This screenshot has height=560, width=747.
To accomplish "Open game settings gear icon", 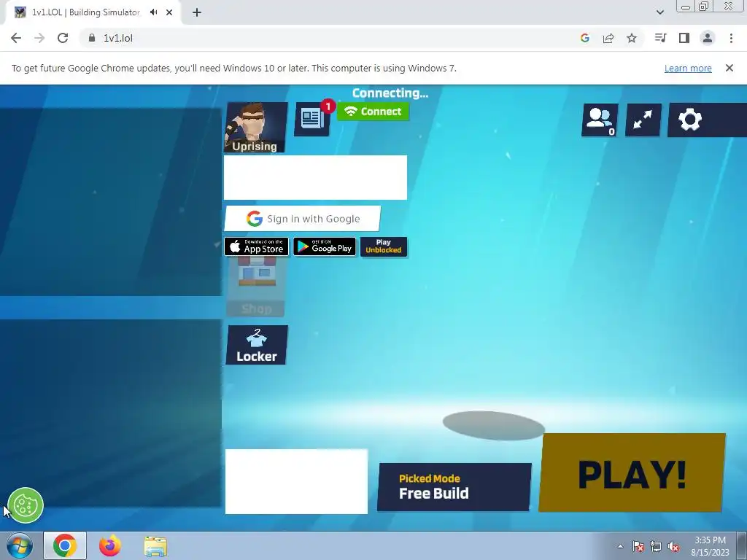I will 690,120.
